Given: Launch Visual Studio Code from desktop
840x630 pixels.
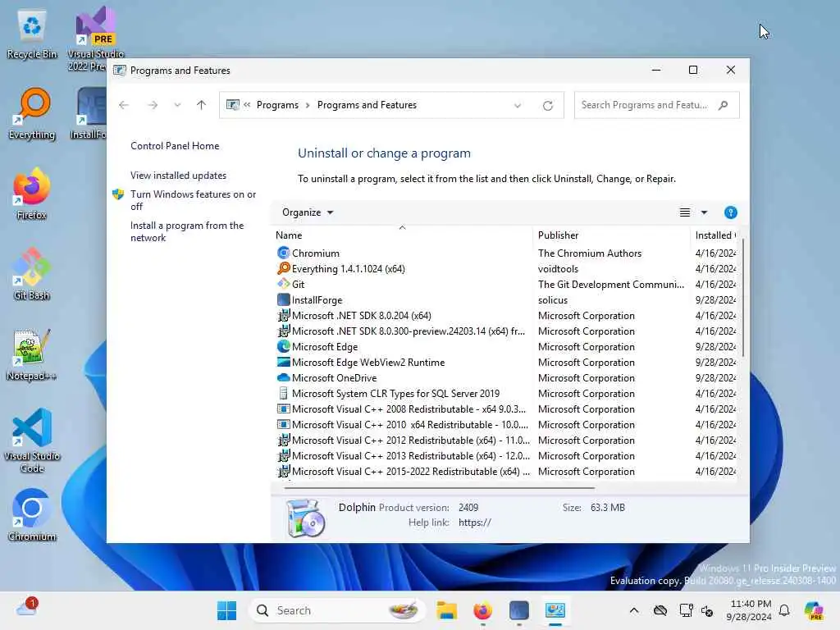Looking at the screenshot, I should 32,441.
